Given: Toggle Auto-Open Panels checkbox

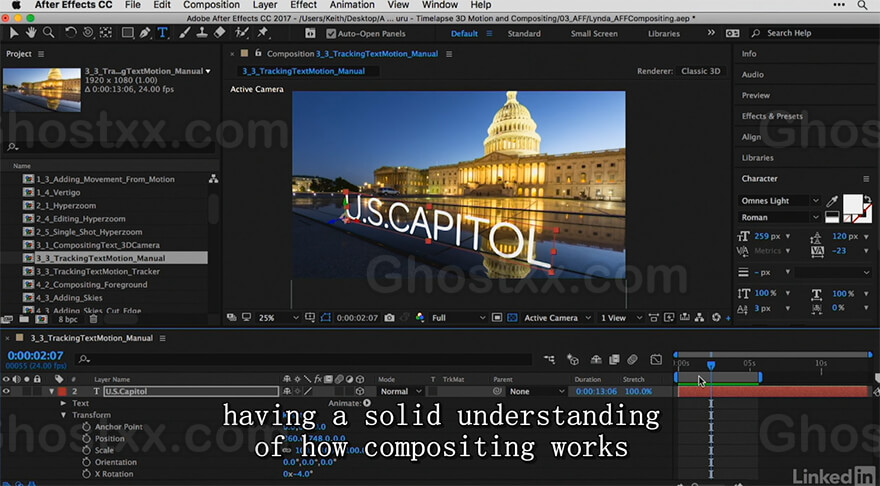Looking at the screenshot, I should point(331,34).
